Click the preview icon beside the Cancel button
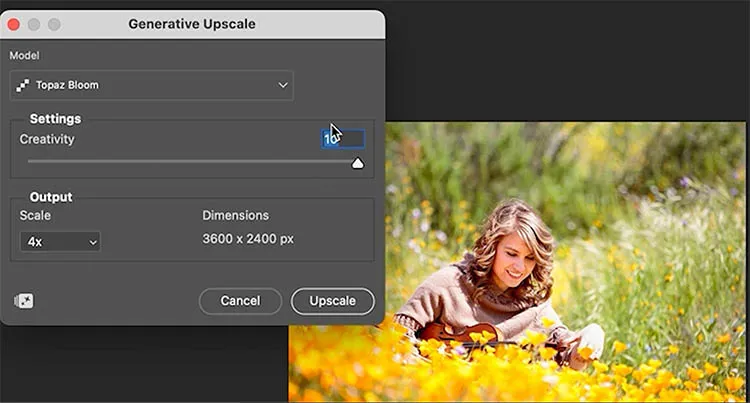 (23, 301)
